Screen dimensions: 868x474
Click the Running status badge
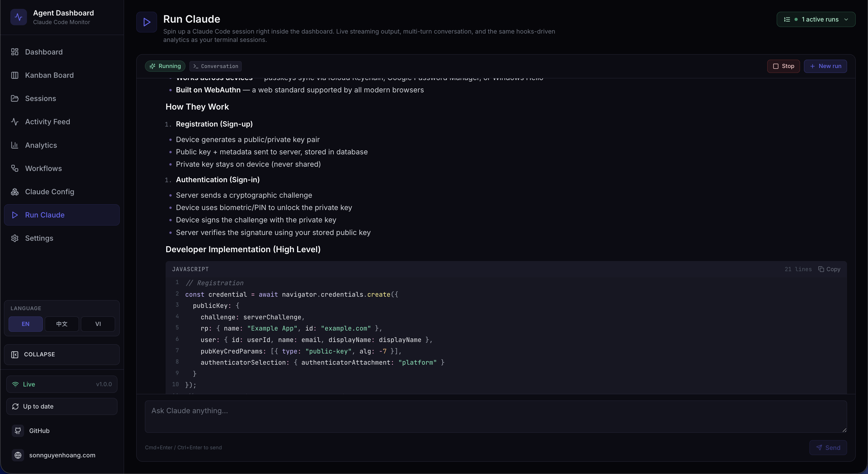165,66
